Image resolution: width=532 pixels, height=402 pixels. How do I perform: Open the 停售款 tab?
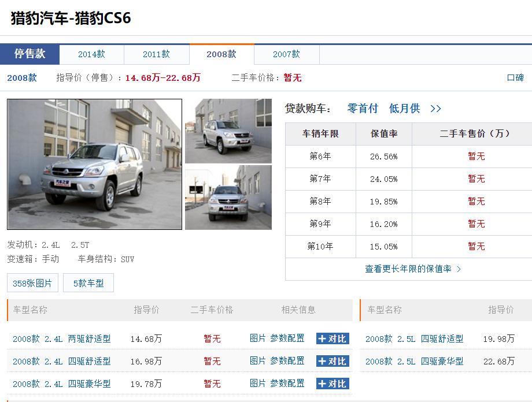(x=30, y=54)
